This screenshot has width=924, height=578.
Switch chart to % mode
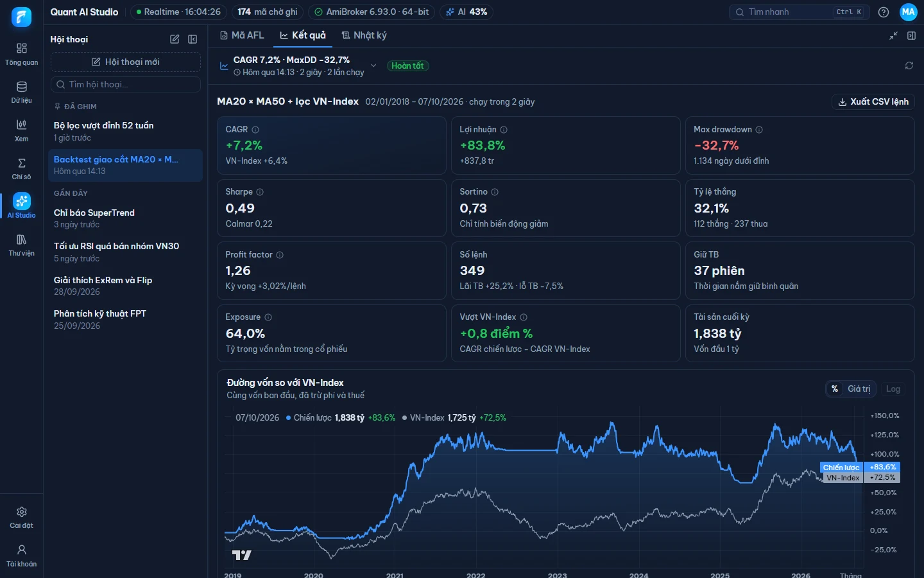pos(835,389)
